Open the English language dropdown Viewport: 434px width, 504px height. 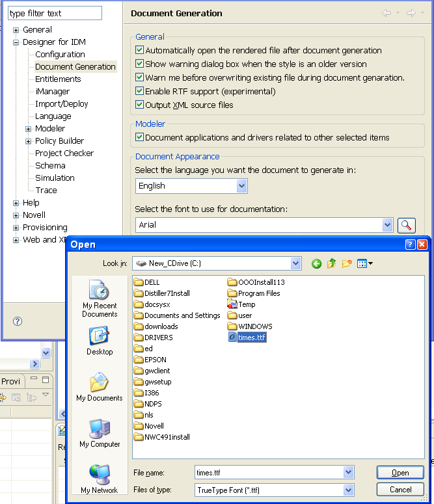pos(241,186)
